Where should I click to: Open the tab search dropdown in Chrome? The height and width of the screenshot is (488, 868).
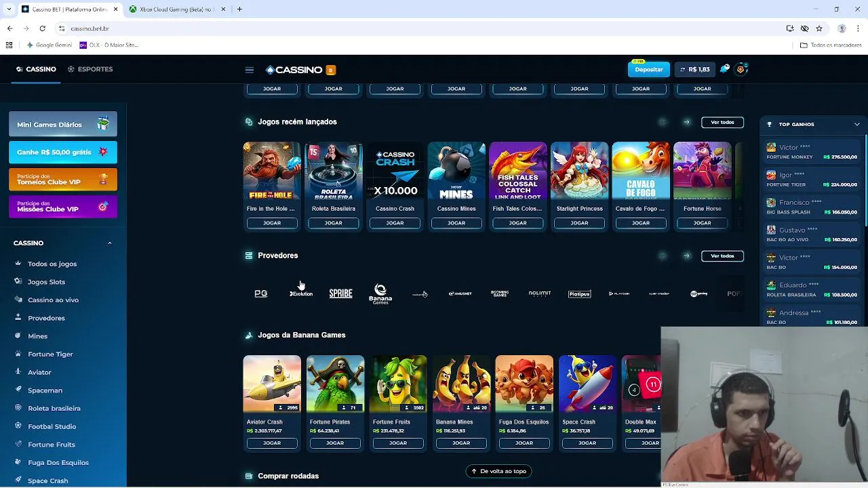8,9
